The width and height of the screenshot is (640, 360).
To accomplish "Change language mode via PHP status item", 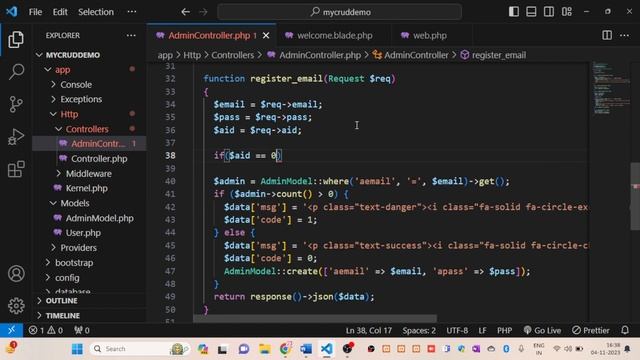I will [x=504, y=330].
